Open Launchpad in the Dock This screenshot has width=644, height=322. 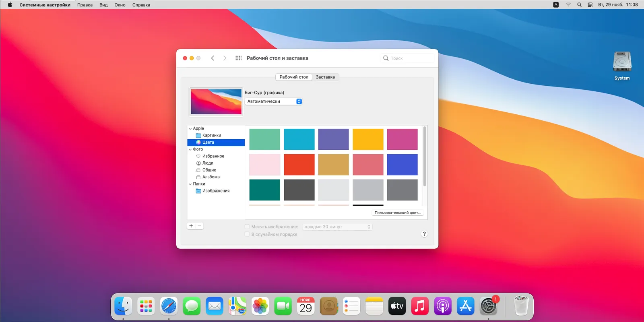coord(146,307)
